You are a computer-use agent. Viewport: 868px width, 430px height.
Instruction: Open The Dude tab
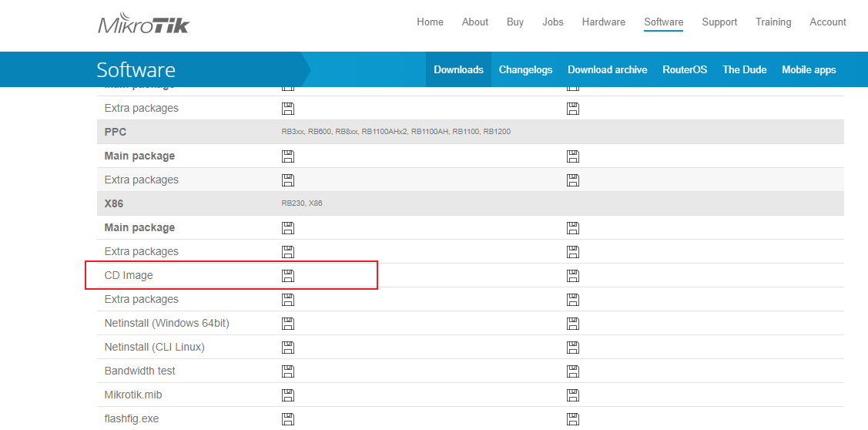[745, 70]
